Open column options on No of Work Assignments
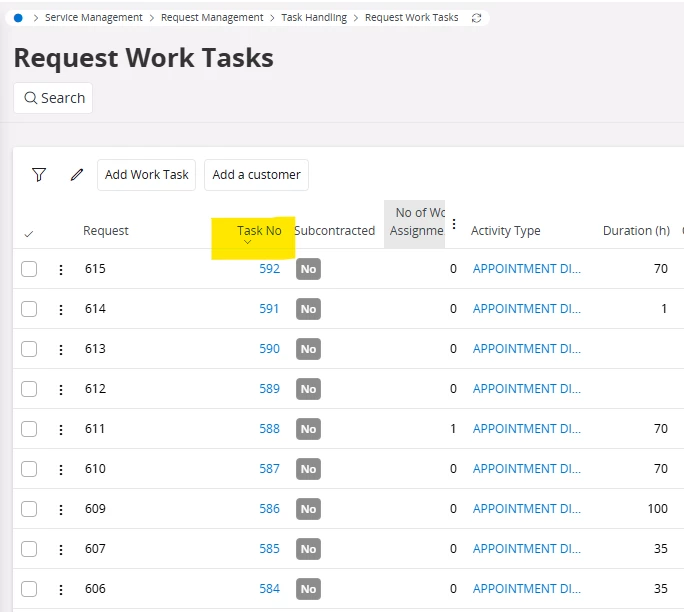Image resolution: width=684 pixels, height=612 pixels. click(454, 224)
